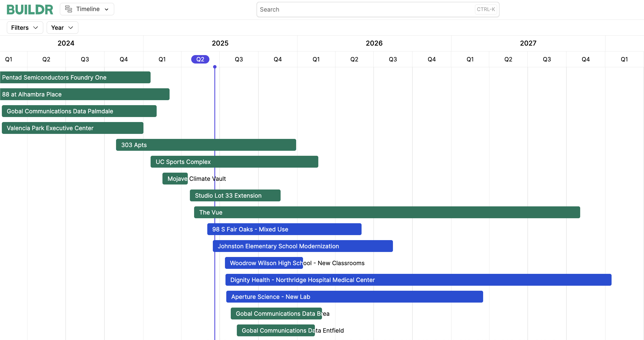The width and height of the screenshot is (644, 340).
Task: Click the 2026 year header
Action: 374,43
